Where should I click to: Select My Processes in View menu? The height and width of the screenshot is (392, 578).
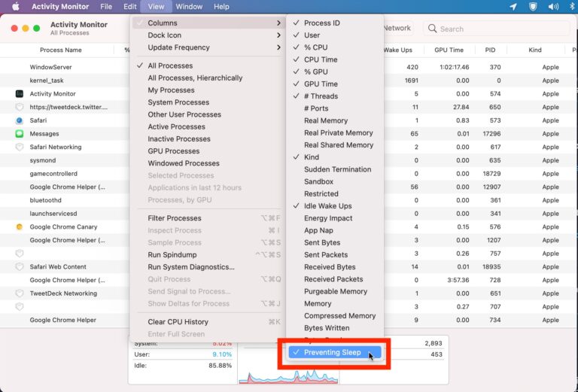pos(171,90)
